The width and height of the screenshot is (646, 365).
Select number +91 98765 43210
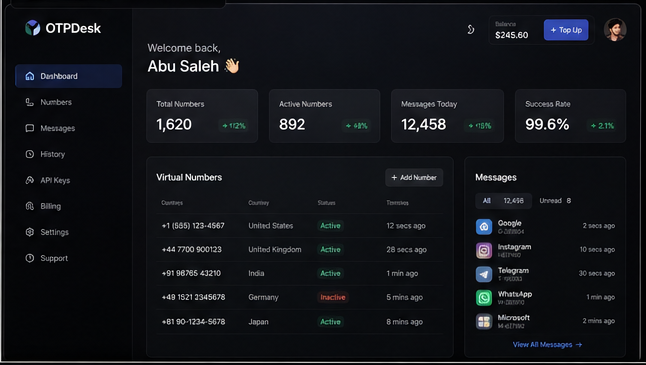191,274
